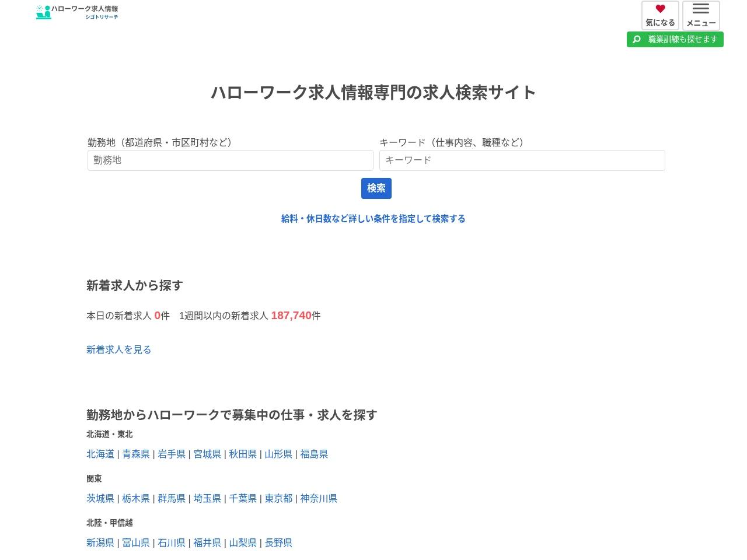The height and width of the screenshot is (560, 747).
Task: Select 栃木県 prefecture link
Action: point(136,498)
